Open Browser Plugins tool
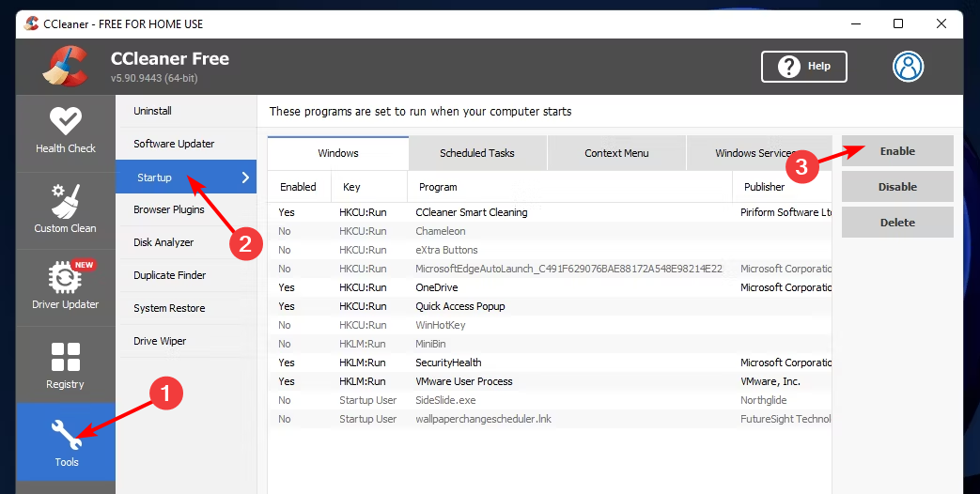 pos(186,209)
